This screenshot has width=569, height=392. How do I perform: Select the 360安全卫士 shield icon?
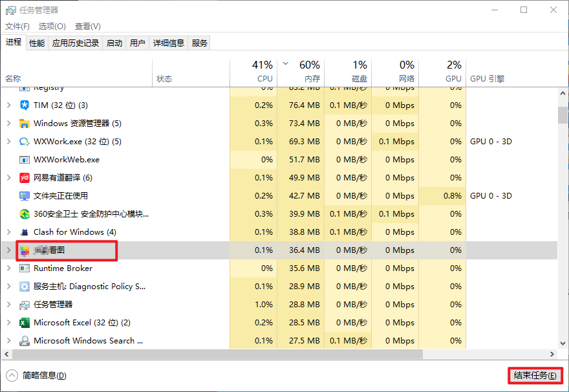[25, 213]
